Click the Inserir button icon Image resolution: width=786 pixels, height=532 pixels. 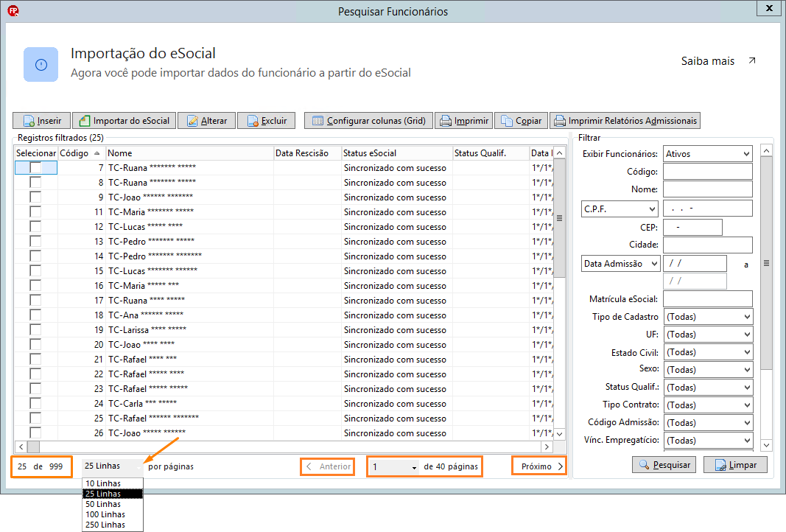click(29, 121)
